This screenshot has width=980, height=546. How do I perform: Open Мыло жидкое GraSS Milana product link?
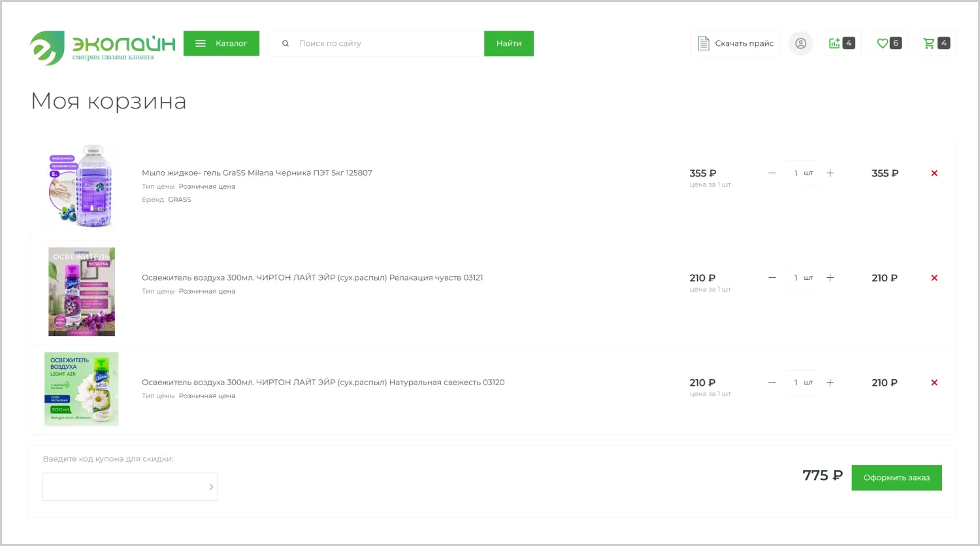257,173
